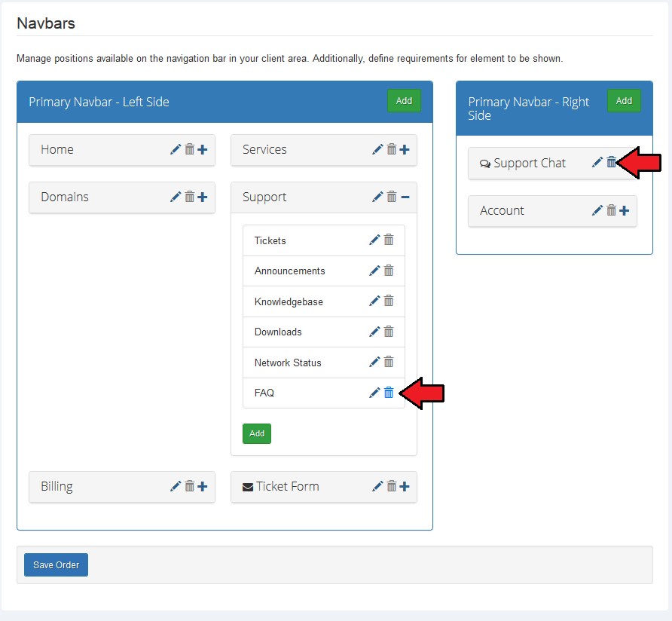
Task: Delete the Tickets sub-item
Action: [x=389, y=240]
